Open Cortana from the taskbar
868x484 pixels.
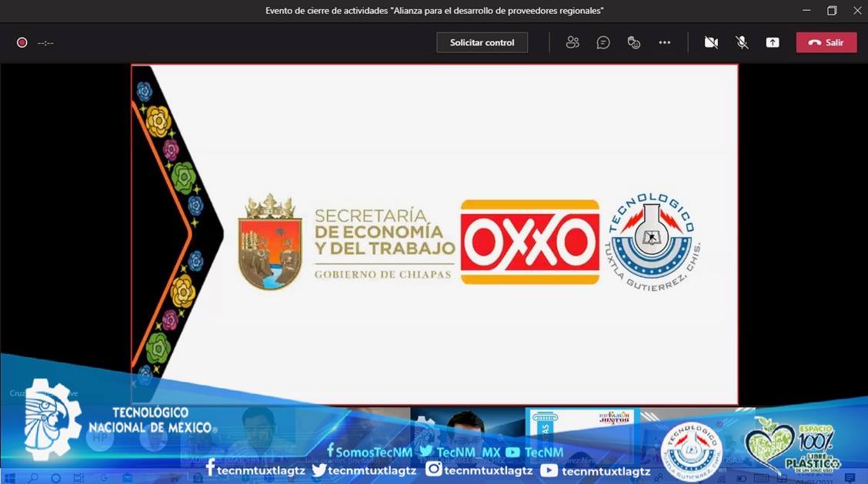(56, 477)
